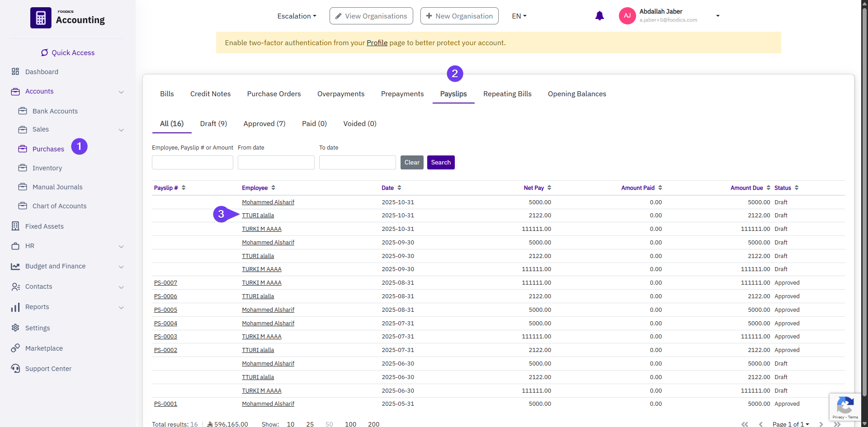The image size is (868, 427).
Task: Click the Foodics Accounting calculator logo
Action: [41, 18]
